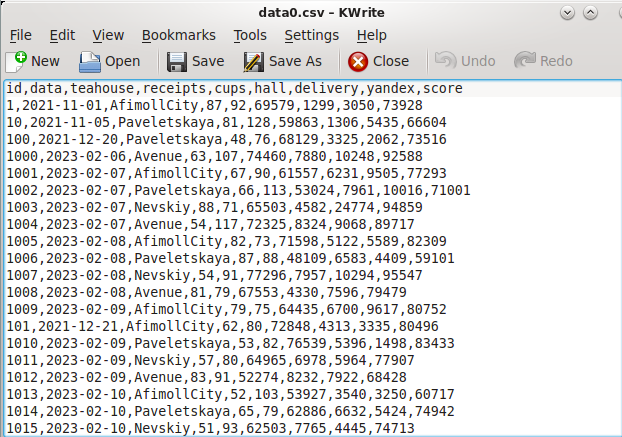Click the line starting '1001,2023-02-07,AfimollCity'
This screenshot has width=622, height=437.
(227, 173)
